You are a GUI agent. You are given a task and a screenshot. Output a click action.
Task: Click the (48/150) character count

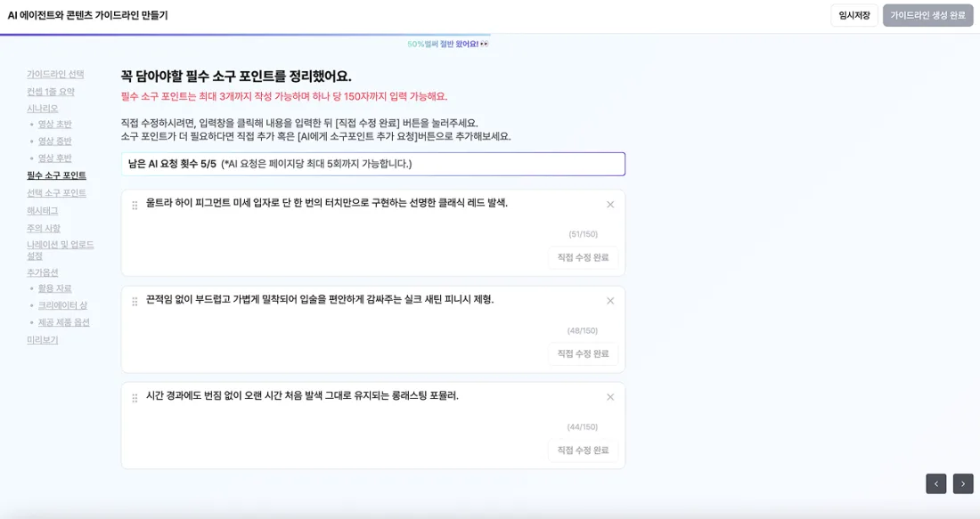pos(583,330)
